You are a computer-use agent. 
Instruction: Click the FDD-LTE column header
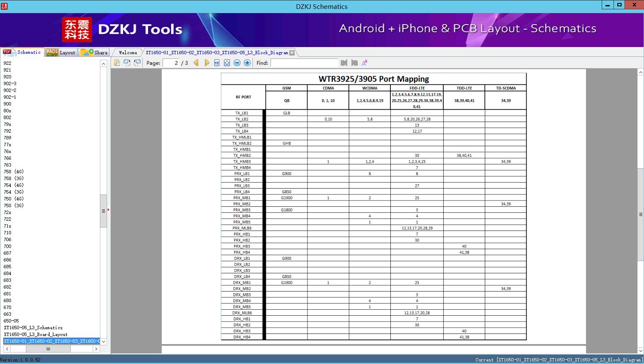click(x=417, y=88)
